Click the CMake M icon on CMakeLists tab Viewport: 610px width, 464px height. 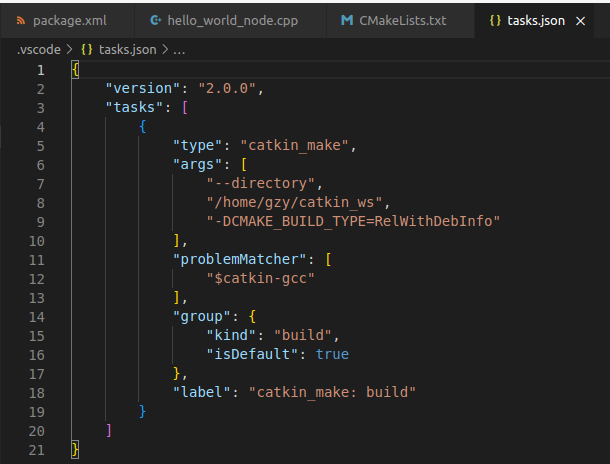pos(347,20)
